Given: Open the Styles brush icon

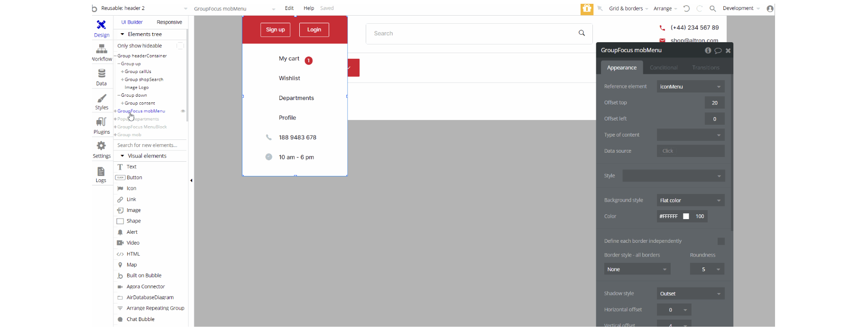Looking at the screenshot, I should point(102,98).
